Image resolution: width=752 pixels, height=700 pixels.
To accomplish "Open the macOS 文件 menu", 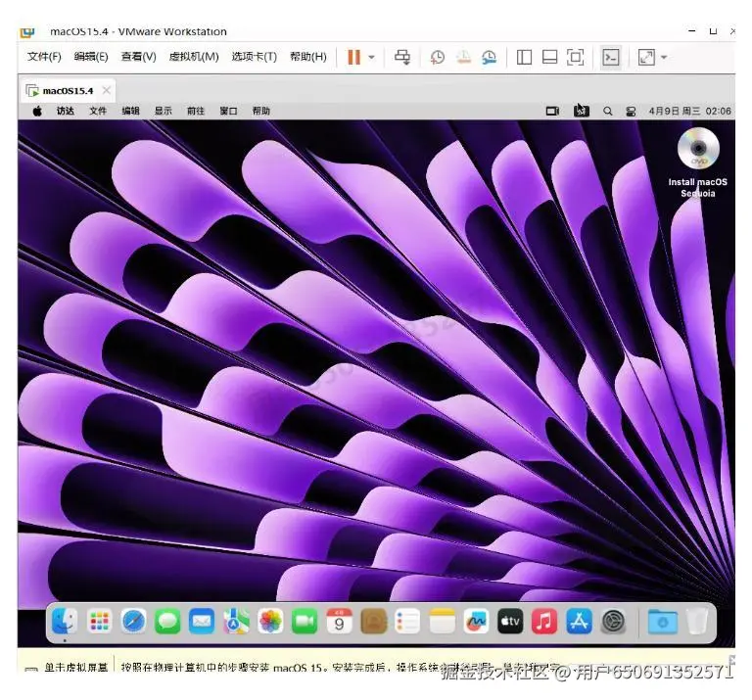I will coord(98,111).
